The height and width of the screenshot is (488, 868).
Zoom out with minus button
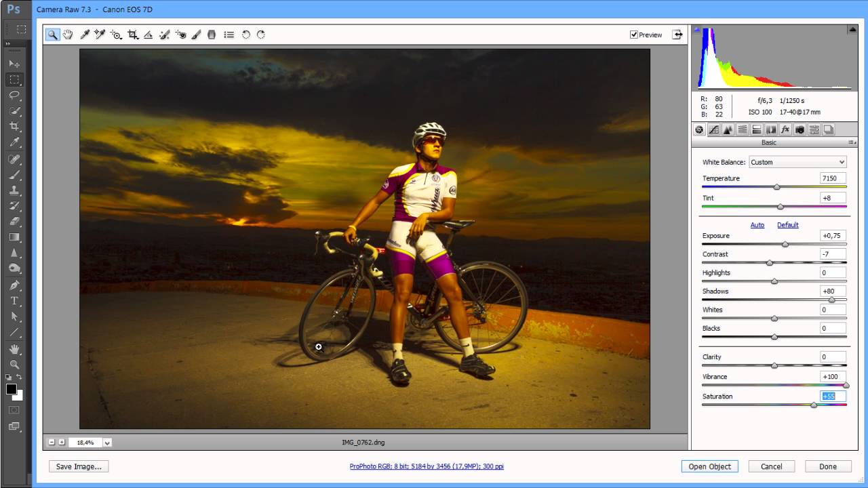(x=52, y=443)
